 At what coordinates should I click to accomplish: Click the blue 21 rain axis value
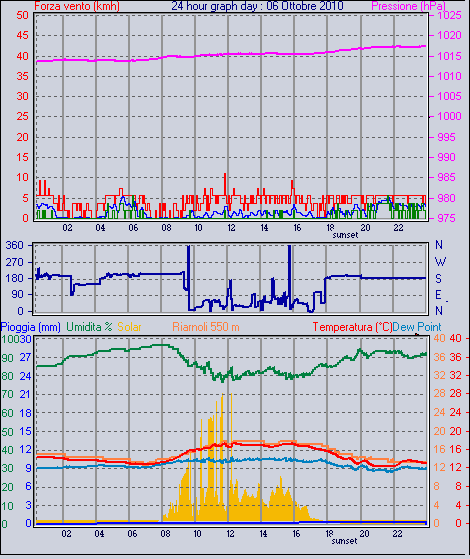coord(25,394)
